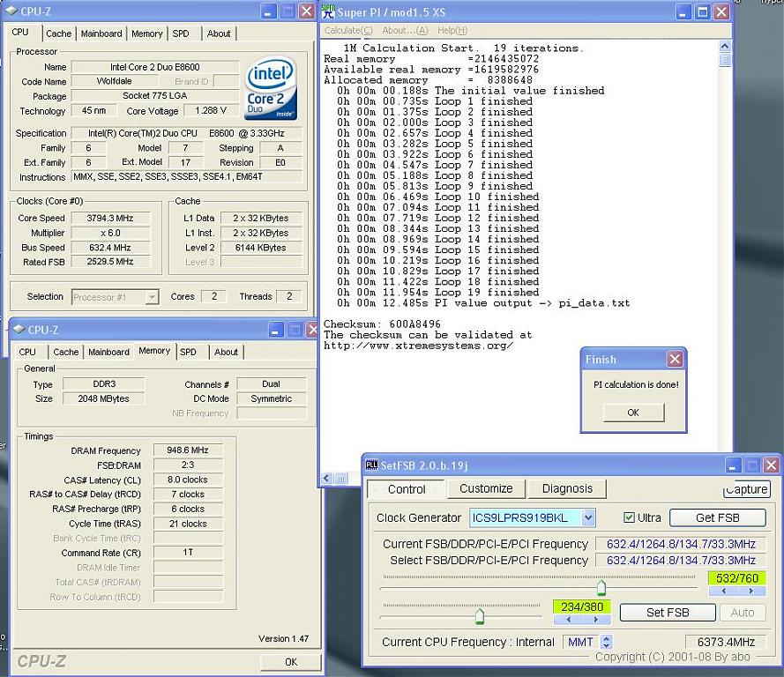The height and width of the screenshot is (677, 784).
Task: Click the slider thumb beside the 234/380 value
Action: (480, 616)
